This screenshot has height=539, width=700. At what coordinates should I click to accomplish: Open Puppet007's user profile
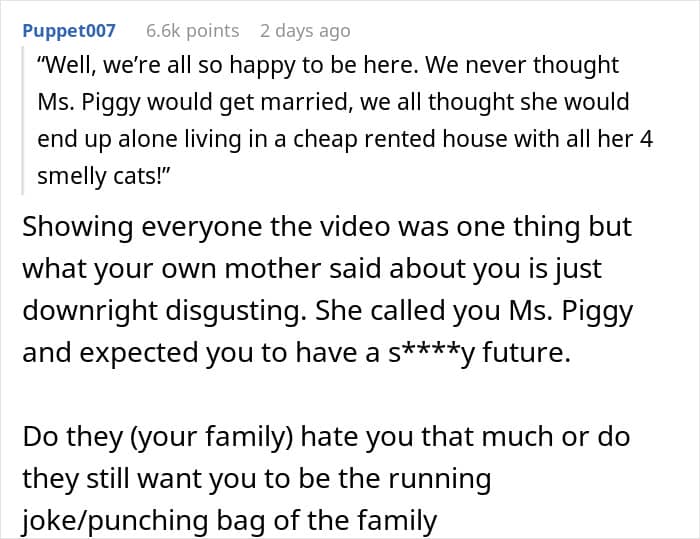coord(69,30)
